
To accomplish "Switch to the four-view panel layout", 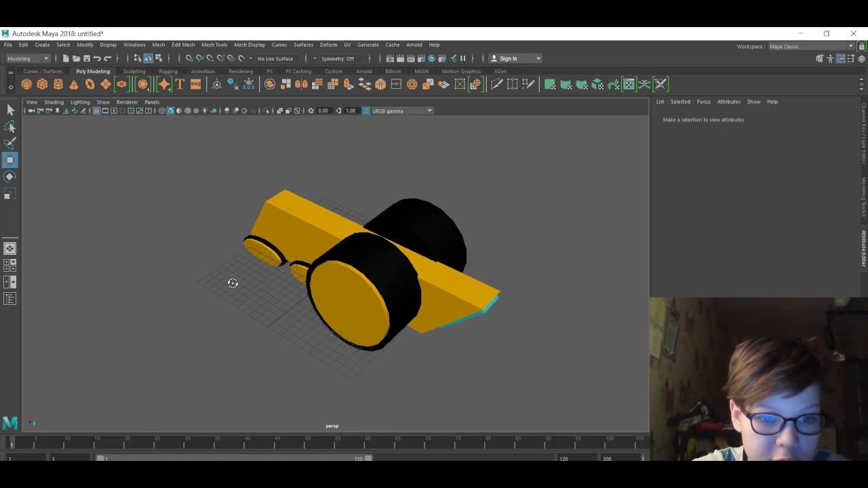I will tap(10, 265).
